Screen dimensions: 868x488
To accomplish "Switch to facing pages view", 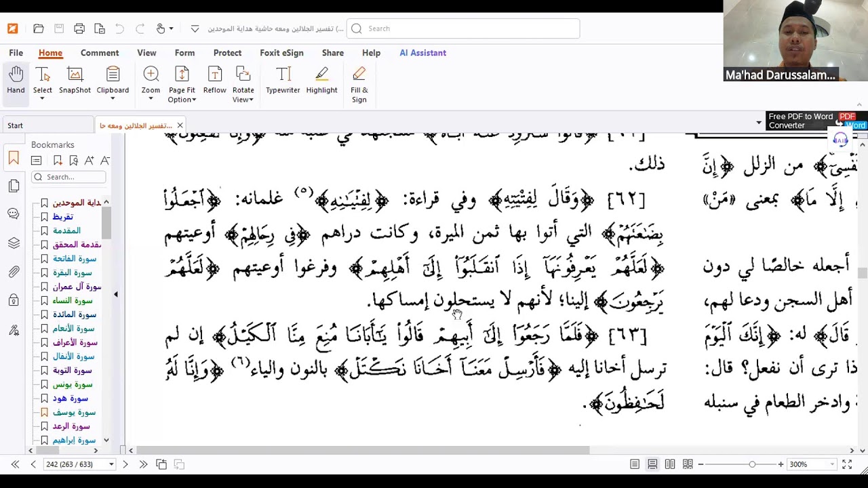I will (670, 464).
